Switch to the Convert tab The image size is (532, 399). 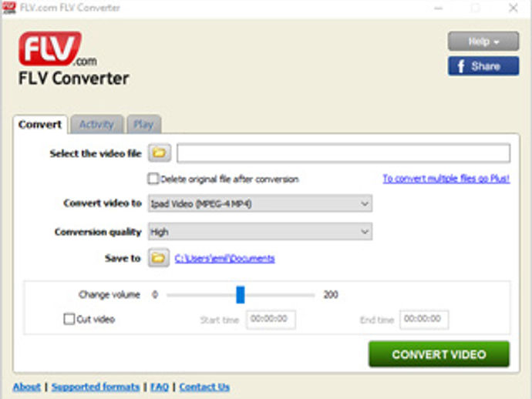[40, 125]
